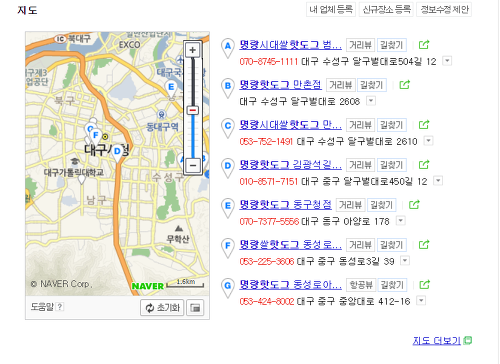The image size is (500, 364).
Task: Open the mini-map toggle icon beside 초기화
Action: point(195,307)
